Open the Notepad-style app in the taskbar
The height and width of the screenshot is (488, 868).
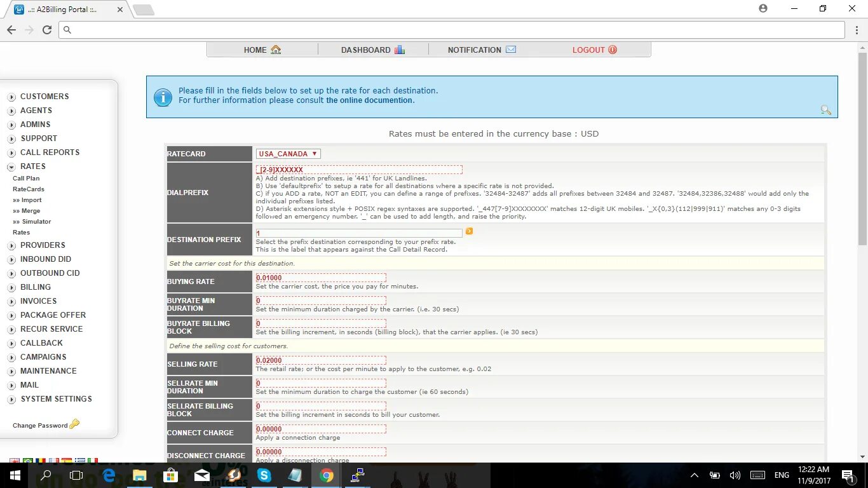(295, 475)
